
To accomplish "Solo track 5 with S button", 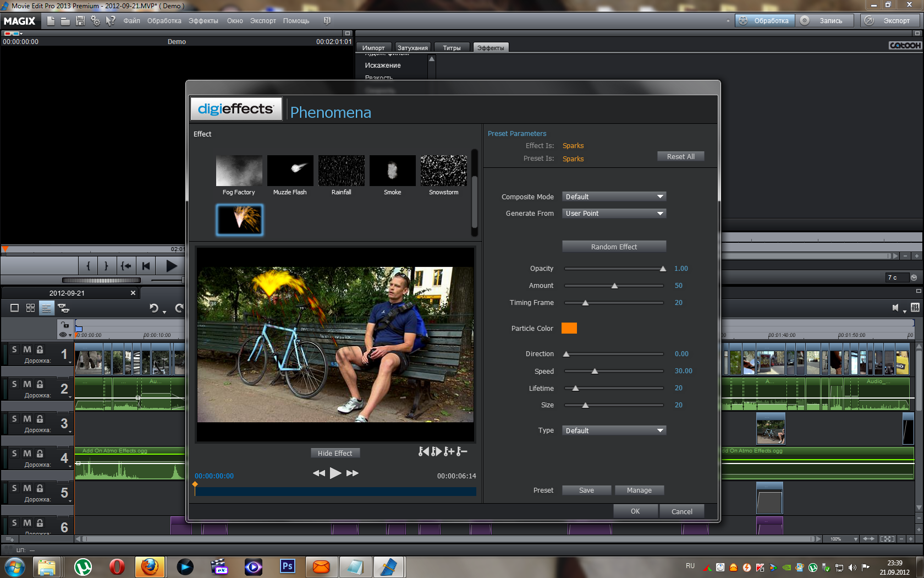I will [14, 488].
